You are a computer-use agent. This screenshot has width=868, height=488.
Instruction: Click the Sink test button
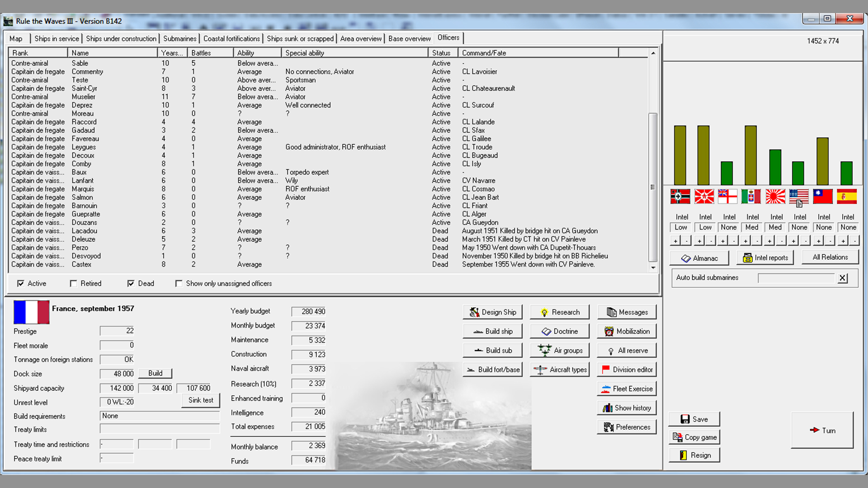point(201,400)
